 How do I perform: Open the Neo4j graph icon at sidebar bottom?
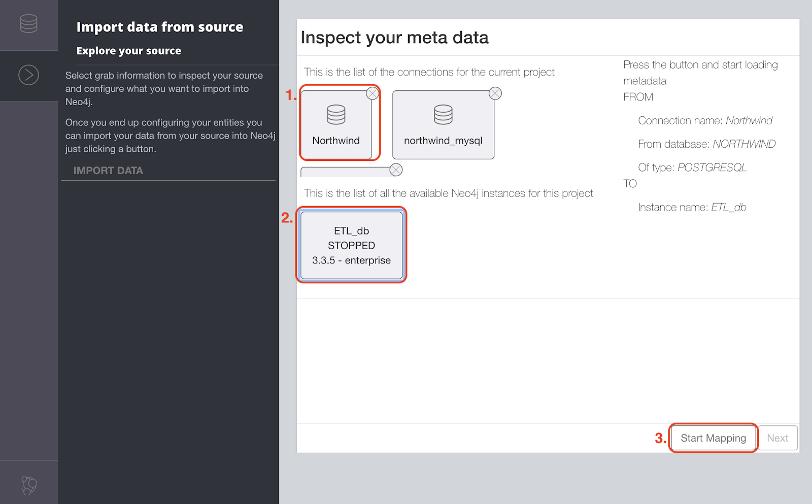[29, 485]
